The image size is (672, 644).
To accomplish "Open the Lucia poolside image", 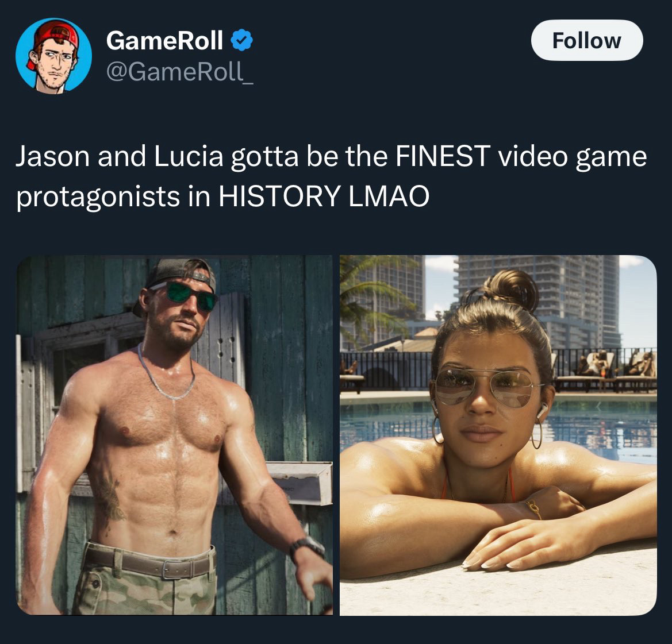I will tap(498, 435).
